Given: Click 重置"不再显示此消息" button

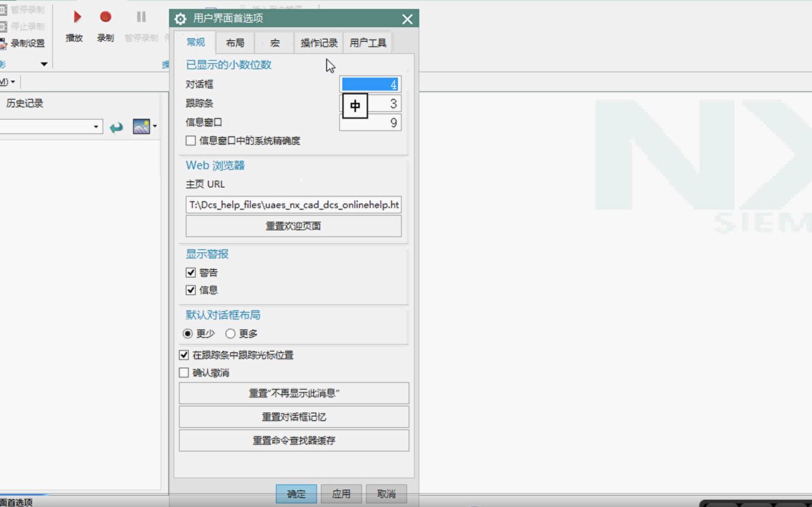Looking at the screenshot, I should [294, 393].
